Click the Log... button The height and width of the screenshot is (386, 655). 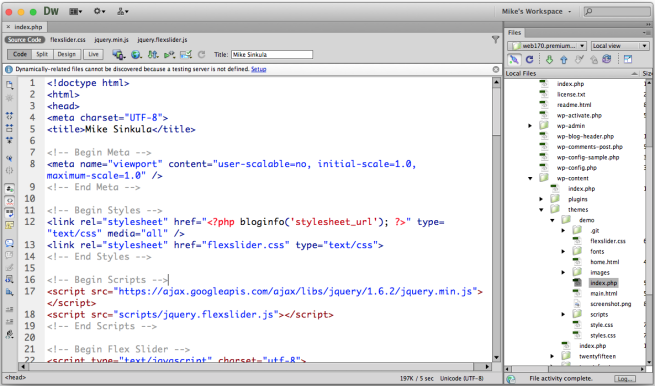pyautogui.click(x=625, y=379)
